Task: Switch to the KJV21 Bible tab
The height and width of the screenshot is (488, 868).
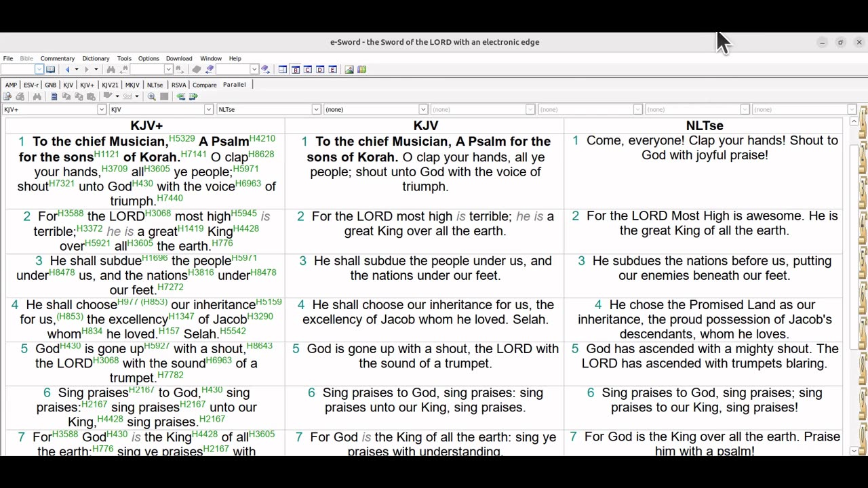Action: pos(110,85)
